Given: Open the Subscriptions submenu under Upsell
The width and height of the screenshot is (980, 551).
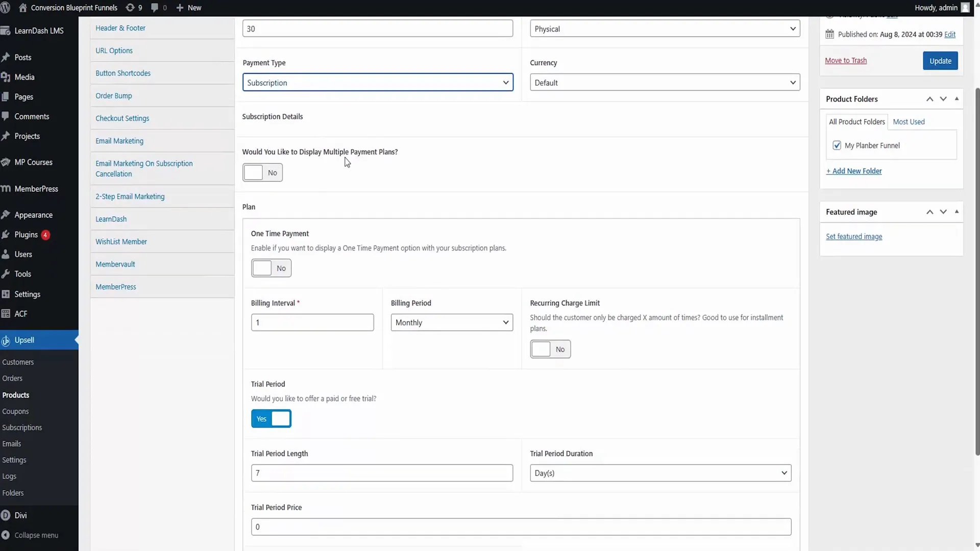Looking at the screenshot, I should [x=22, y=428].
